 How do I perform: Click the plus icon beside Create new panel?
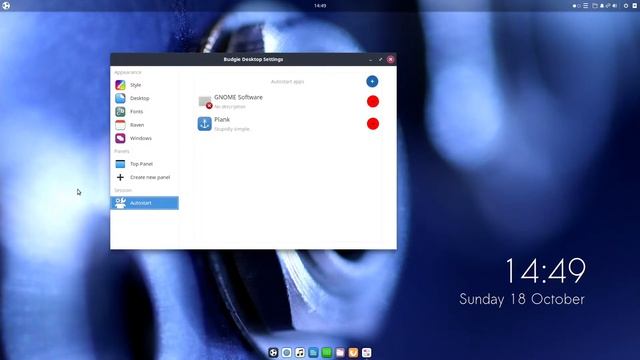(x=120, y=177)
